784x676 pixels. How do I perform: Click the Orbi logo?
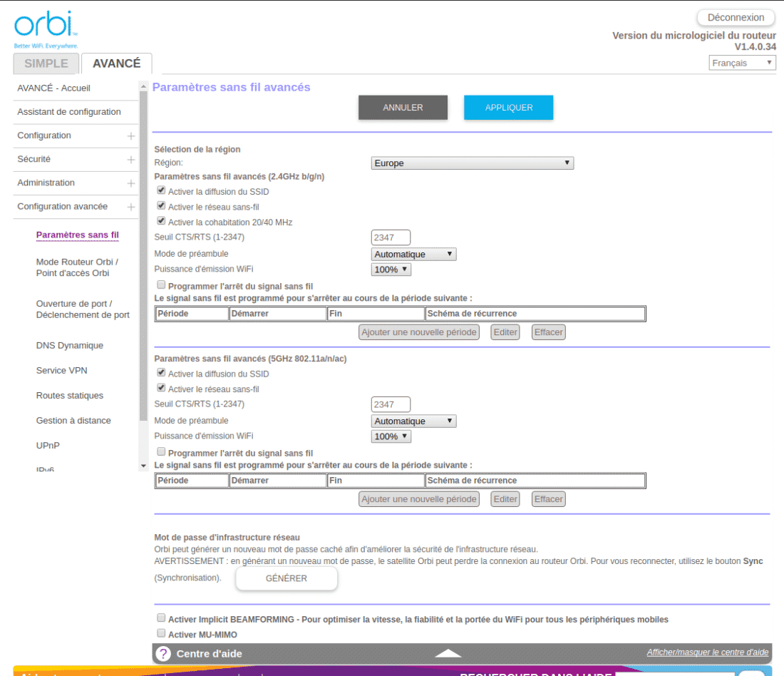[x=46, y=29]
